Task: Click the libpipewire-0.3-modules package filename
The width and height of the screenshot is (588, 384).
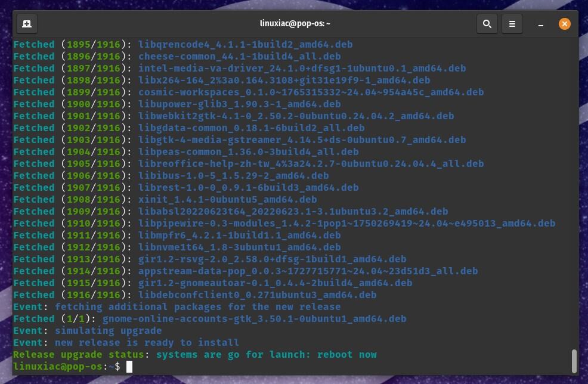Action: 346,224
